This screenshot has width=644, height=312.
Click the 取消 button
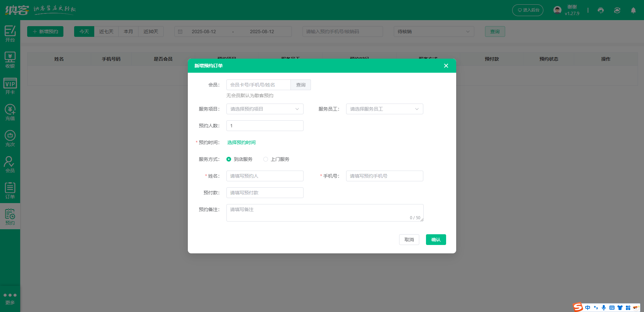[409, 240]
